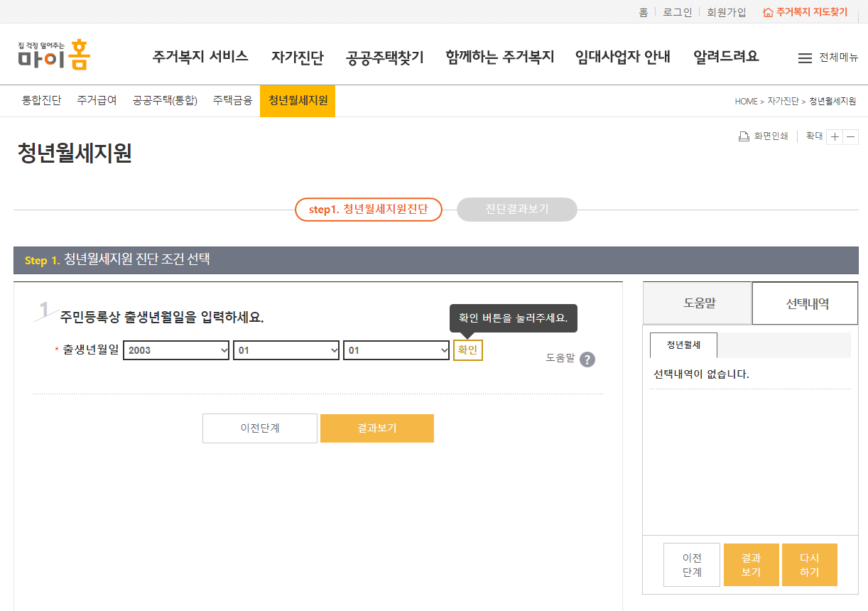Click the − zoom-out icon
The height and width of the screenshot is (611, 868).
point(850,136)
